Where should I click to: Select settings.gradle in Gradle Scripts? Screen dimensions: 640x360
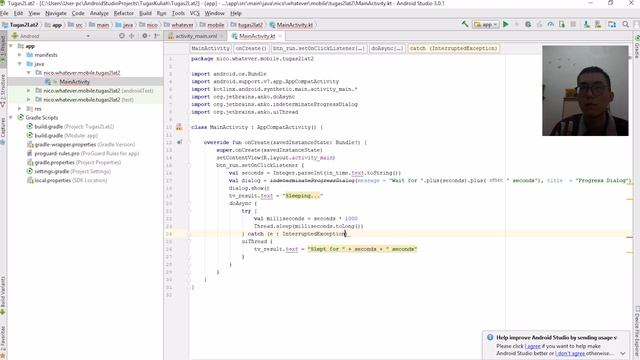68,171
